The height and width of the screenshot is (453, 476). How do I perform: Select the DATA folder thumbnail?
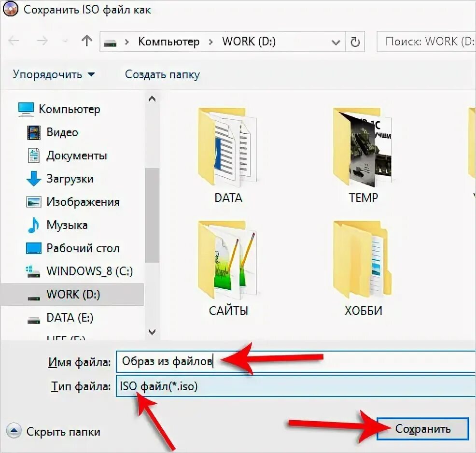[x=228, y=147]
